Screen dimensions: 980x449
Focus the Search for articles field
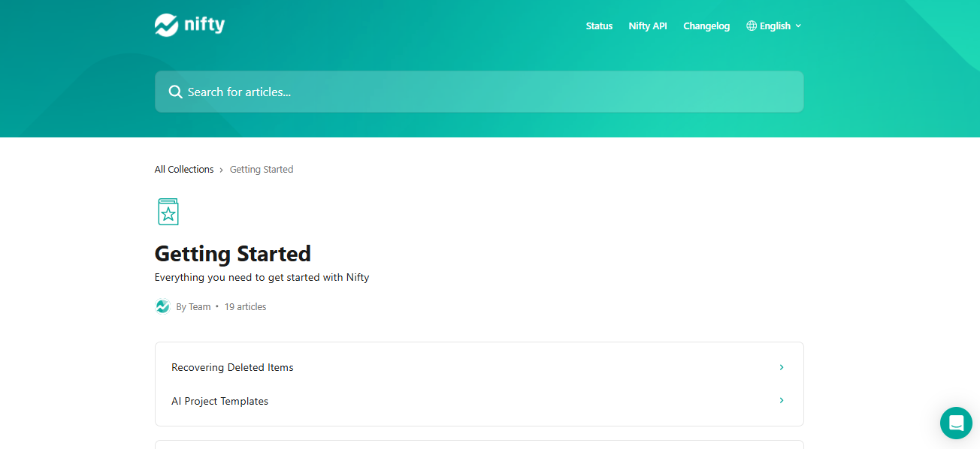point(479,92)
